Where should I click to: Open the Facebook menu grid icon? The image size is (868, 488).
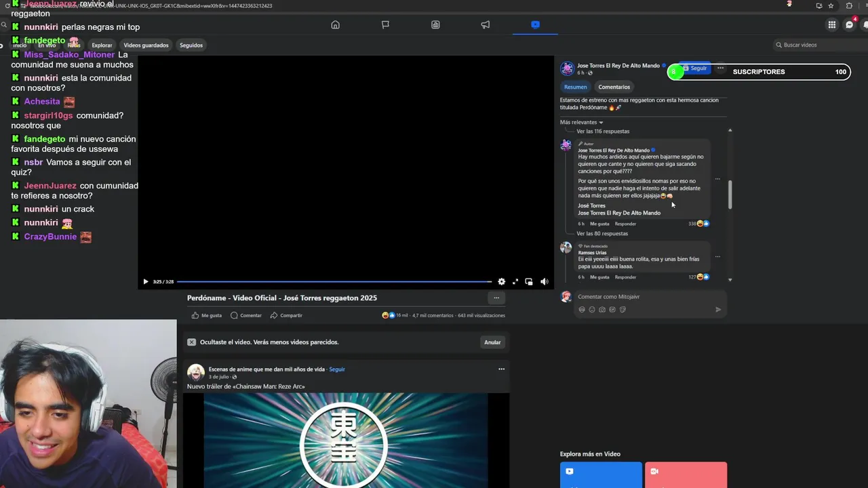[x=831, y=25]
